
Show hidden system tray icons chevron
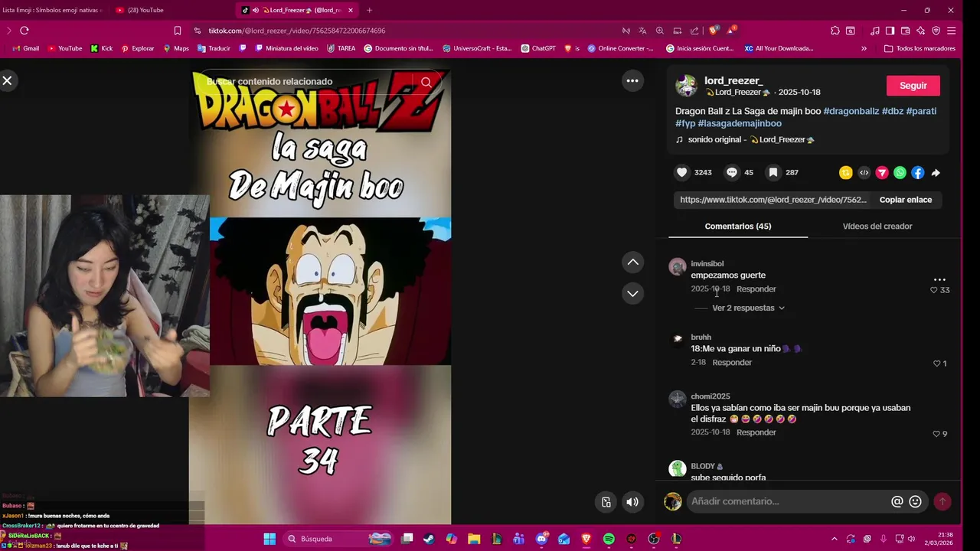point(834,539)
